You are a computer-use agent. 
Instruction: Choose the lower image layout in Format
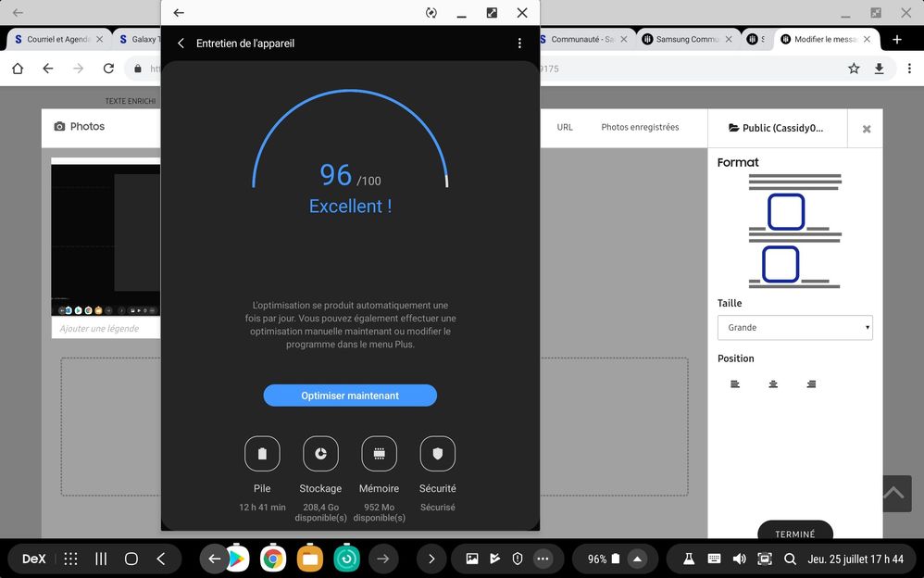780,264
